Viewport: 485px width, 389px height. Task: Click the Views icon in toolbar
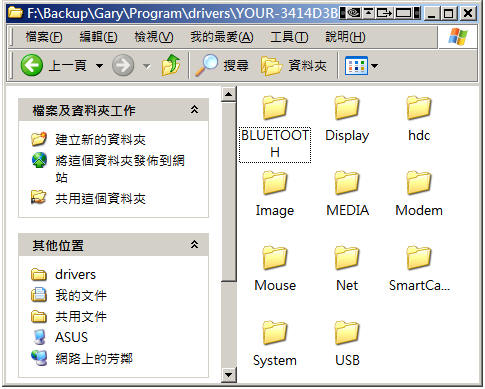(356, 66)
